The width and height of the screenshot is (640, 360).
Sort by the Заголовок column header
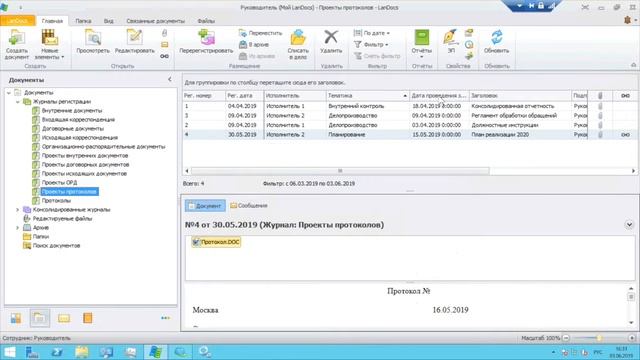tap(520, 96)
